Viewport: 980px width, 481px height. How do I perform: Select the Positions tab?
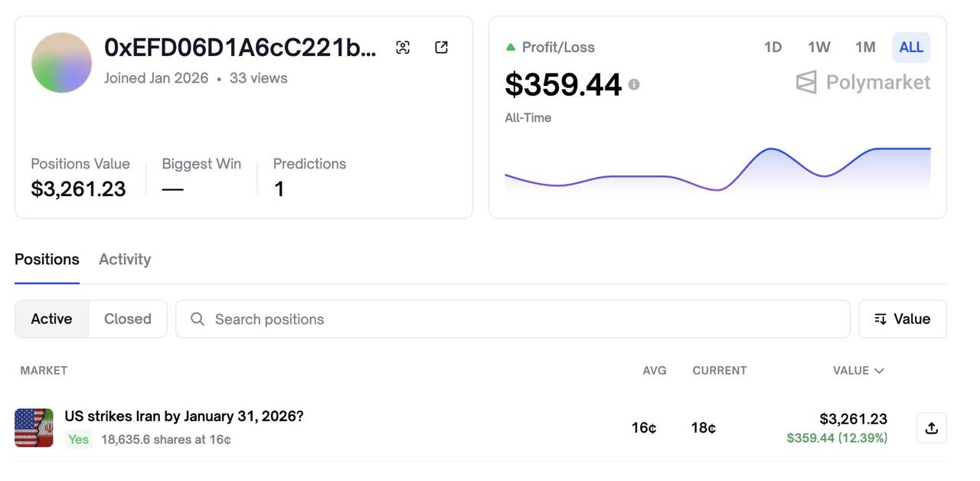point(47,260)
